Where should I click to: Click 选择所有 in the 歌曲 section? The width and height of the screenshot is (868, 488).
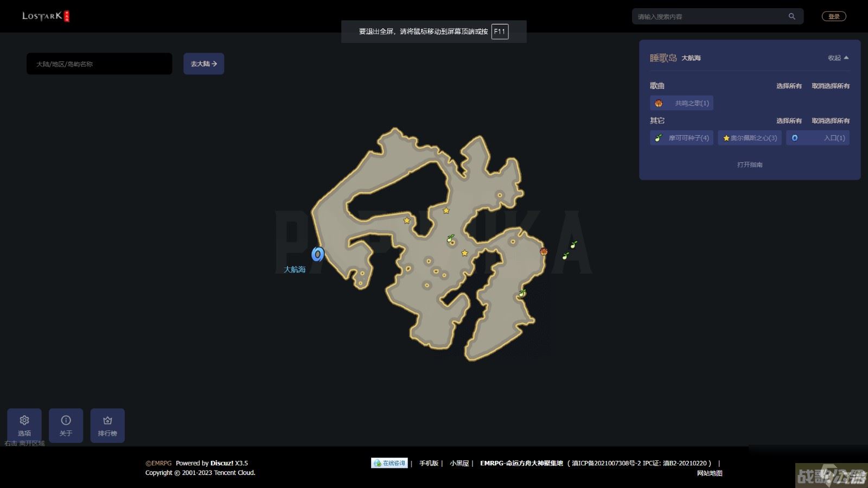click(x=789, y=86)
